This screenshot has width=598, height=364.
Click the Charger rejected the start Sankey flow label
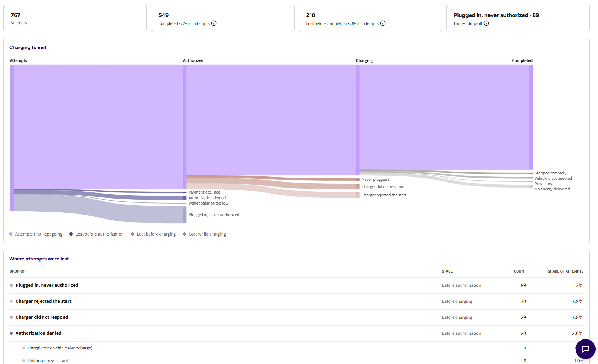coord(384,195)
